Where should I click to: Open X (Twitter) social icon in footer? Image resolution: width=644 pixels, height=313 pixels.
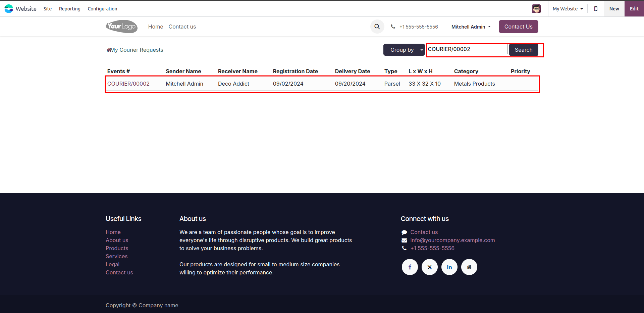pyautogui.click(x=430, y=267)
